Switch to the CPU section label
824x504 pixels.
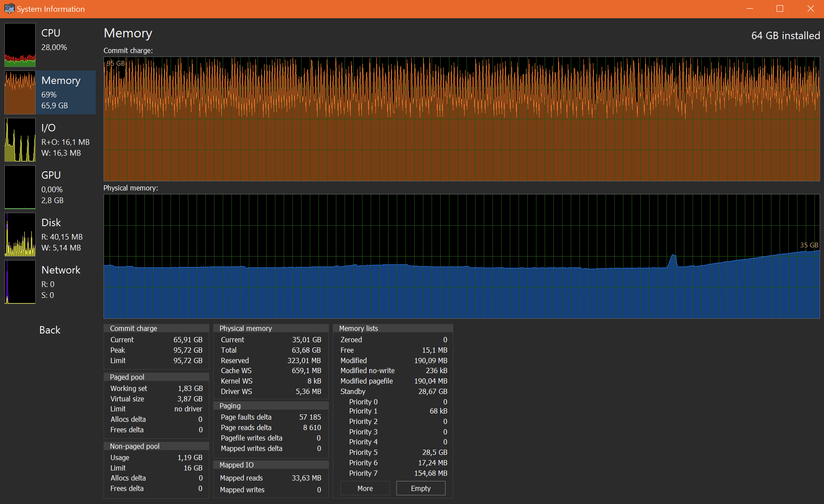(51, 33)
